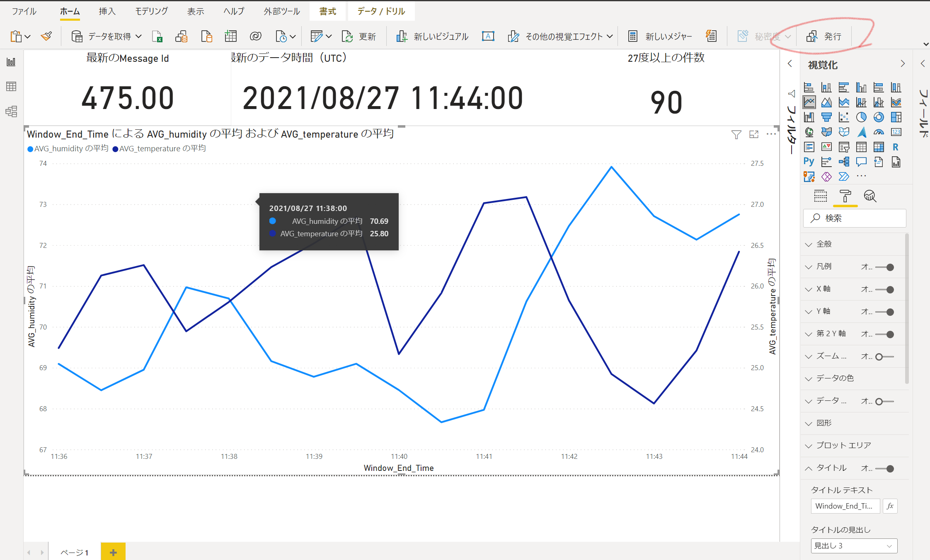
Task: Open the Publish (発行) button
Action: pyautogui.click(x=824, y=36)
